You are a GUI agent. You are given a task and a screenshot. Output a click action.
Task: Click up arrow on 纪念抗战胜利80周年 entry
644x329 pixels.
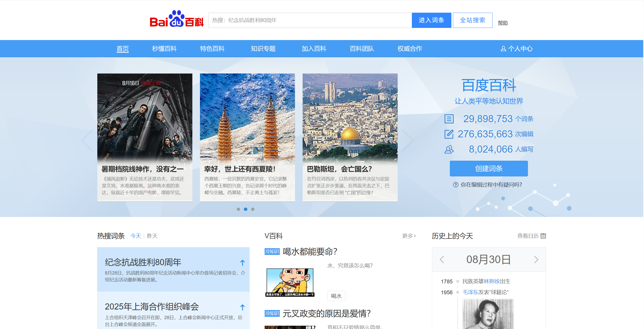(x=242, y=263)
